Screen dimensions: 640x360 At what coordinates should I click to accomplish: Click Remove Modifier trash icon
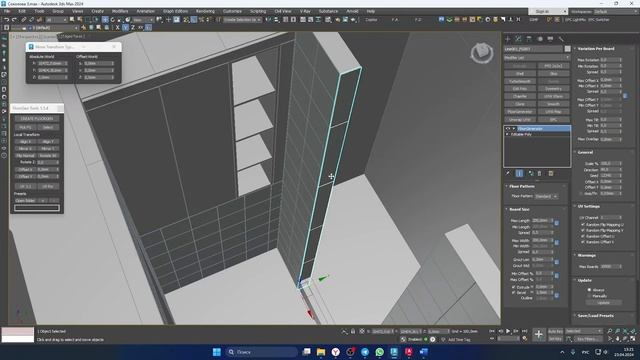pos(540,173)
